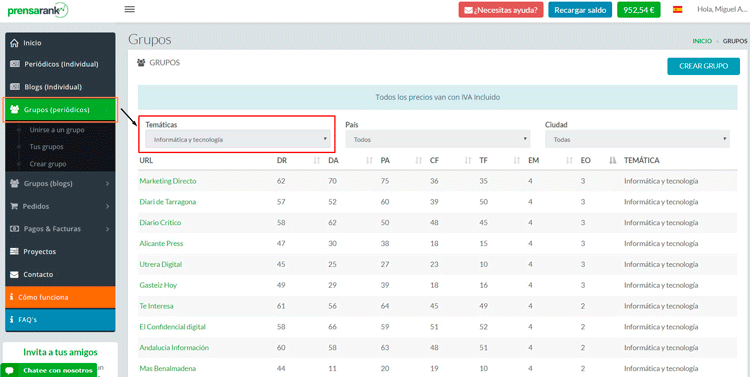Open Unirse a un grupo submenu item

pos(57,130)
